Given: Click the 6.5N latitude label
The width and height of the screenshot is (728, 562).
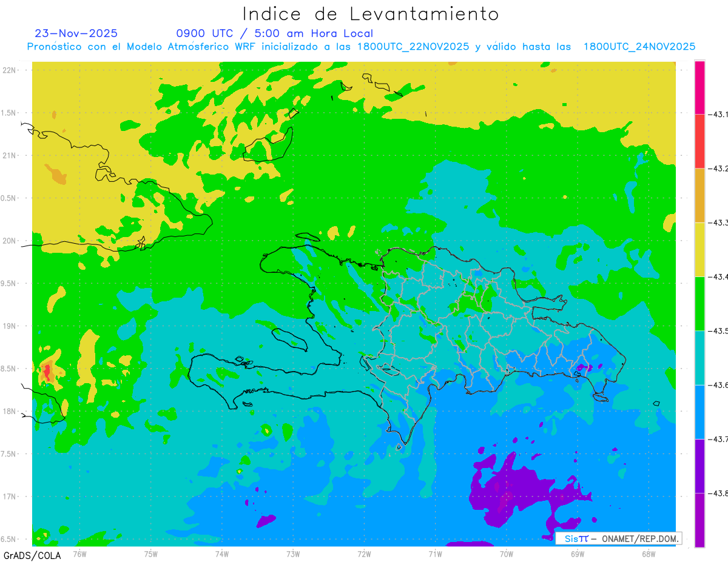Looking at the screenshot, I should click(9, 539).
